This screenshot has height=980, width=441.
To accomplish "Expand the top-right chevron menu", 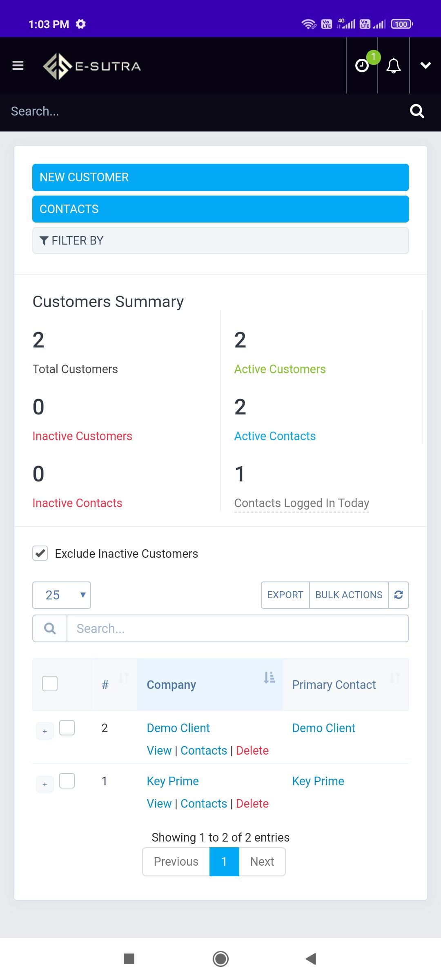I will coord(425,65).
